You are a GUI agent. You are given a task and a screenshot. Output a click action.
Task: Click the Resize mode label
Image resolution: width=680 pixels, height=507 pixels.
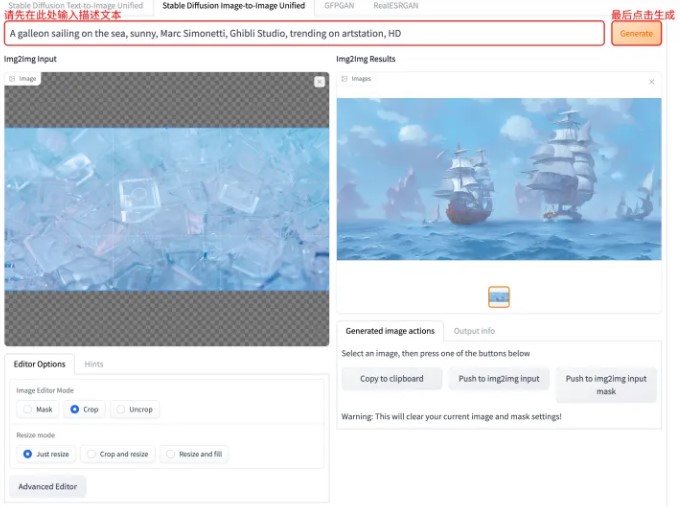tap(36, 435)
